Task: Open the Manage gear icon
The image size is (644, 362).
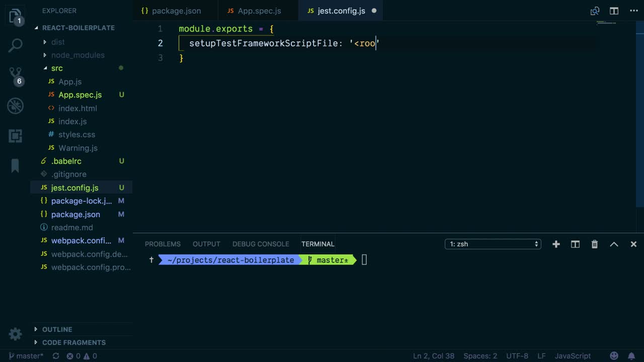Action: pos(15,334)
